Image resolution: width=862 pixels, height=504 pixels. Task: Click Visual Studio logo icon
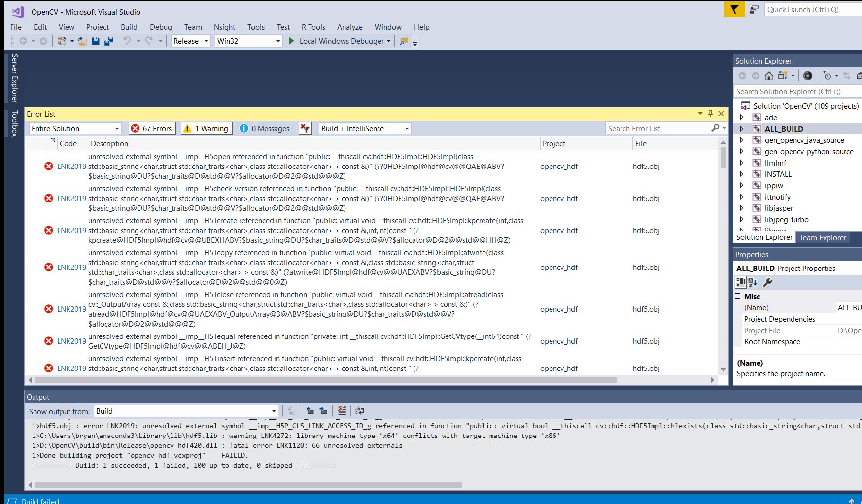click(x=18, y=12)
